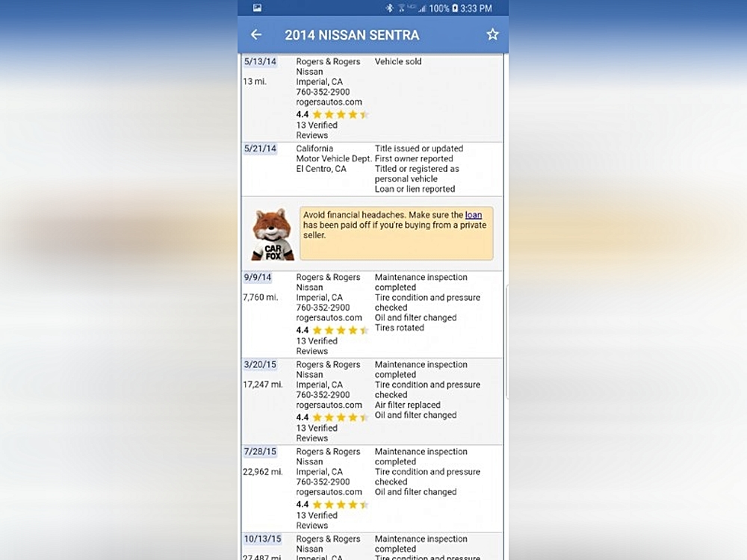This screenshot has height=560, width=747.
Task: Tap the picture notification icon in status bar
Action: [257, 7]
